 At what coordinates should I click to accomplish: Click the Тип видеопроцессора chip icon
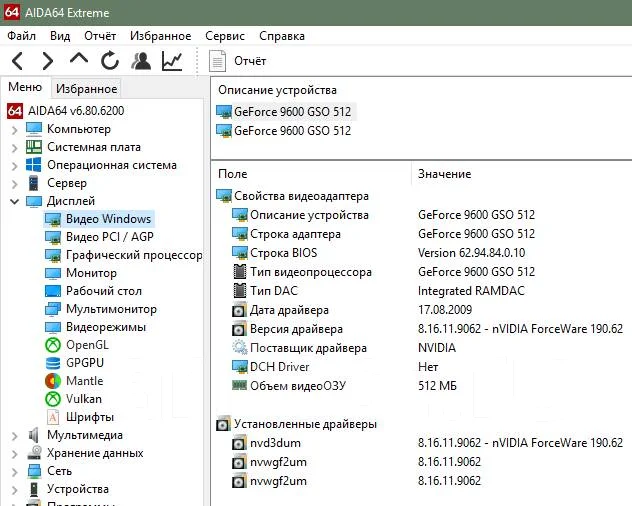click(x=239, y=272)
